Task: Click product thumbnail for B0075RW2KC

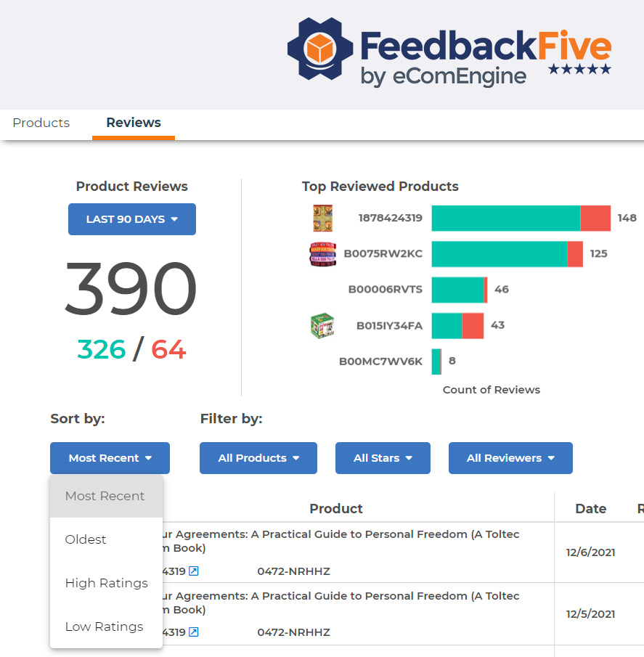Action: pyautogui.click(x=322, y=254)
